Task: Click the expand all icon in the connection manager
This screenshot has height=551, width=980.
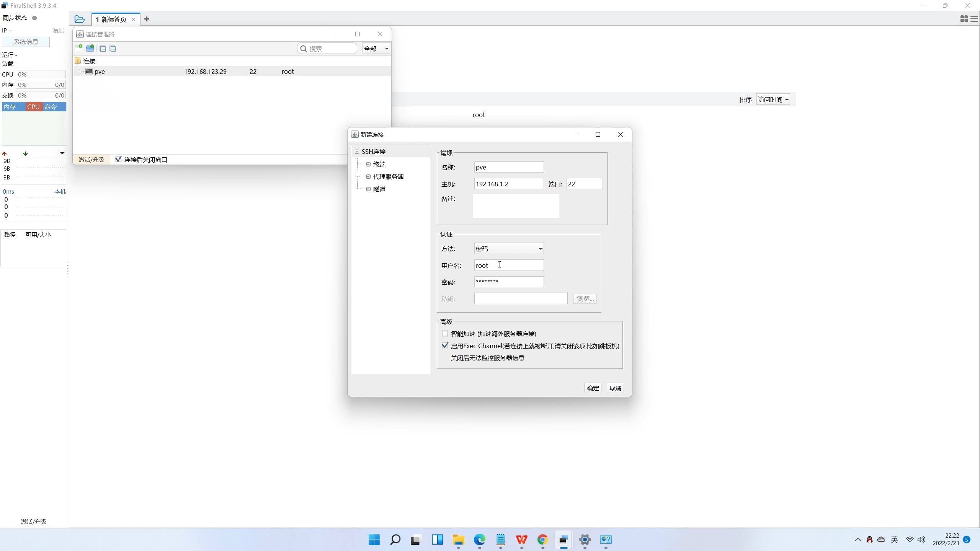Action: 113,49
